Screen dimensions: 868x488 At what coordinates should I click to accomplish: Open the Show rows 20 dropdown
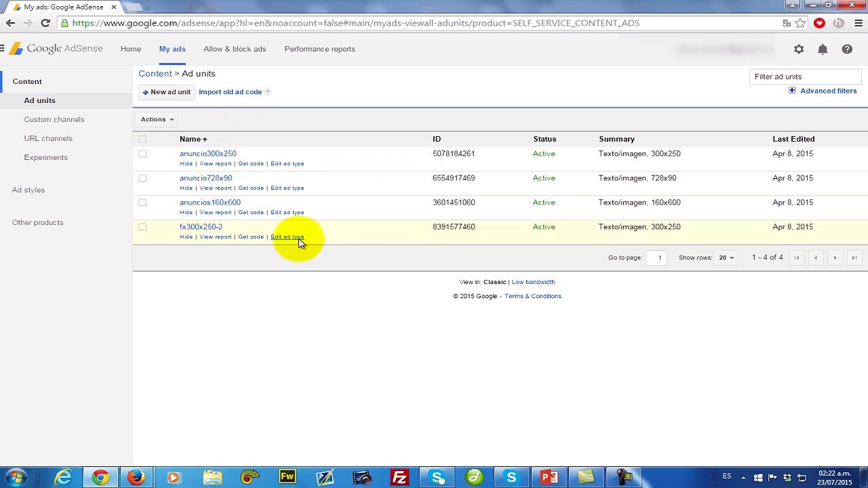[726, 258]
